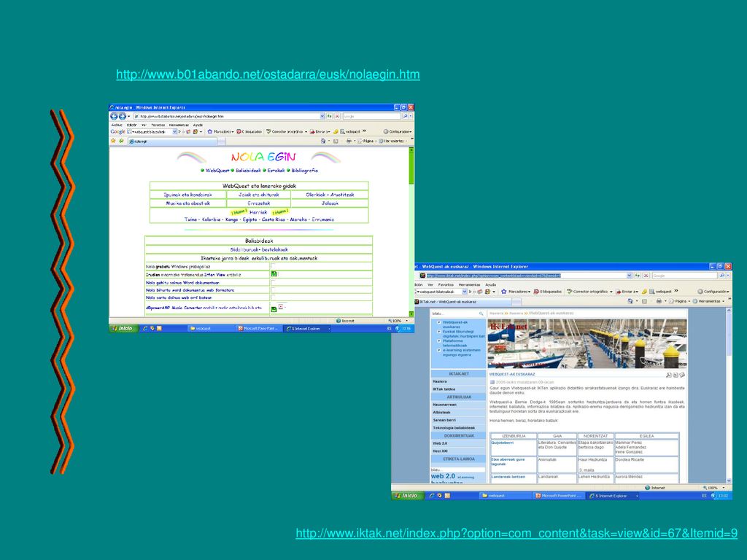Screen dimensions: 747x560
Task: Click Home icon in nola egin window
Action: tap(323, 141)
